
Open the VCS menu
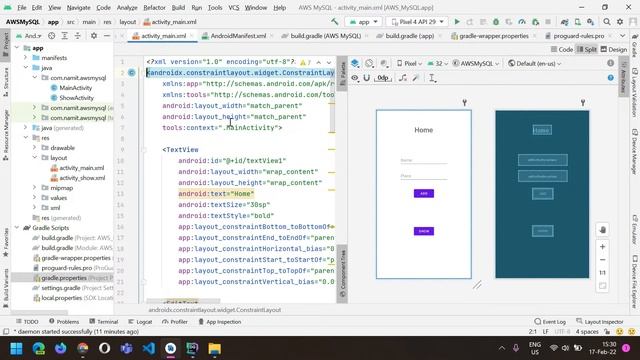point(233,7)
